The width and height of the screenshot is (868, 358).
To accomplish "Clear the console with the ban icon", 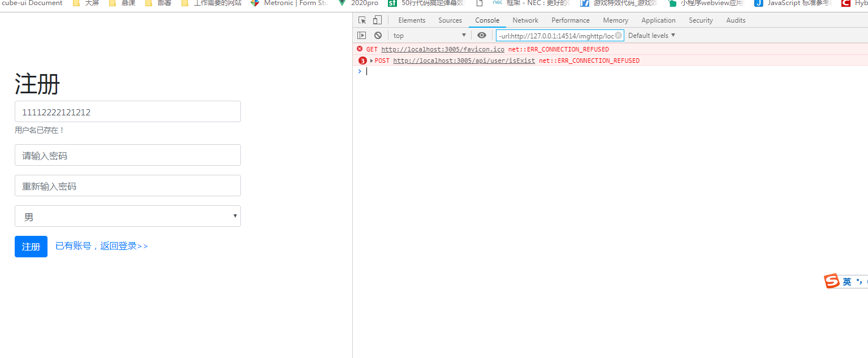I will pyautogui.click(x=378, y=35).
